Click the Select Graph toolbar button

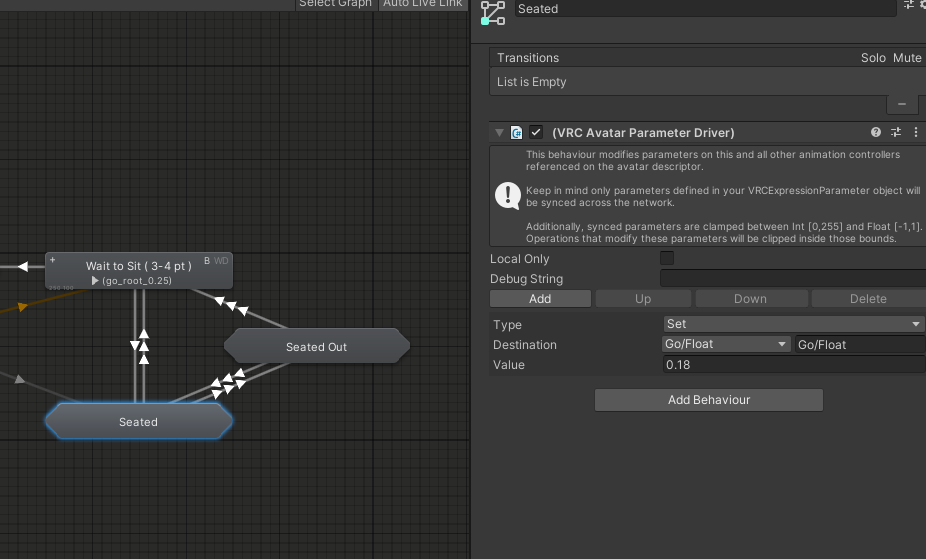[x=335, y=4]
